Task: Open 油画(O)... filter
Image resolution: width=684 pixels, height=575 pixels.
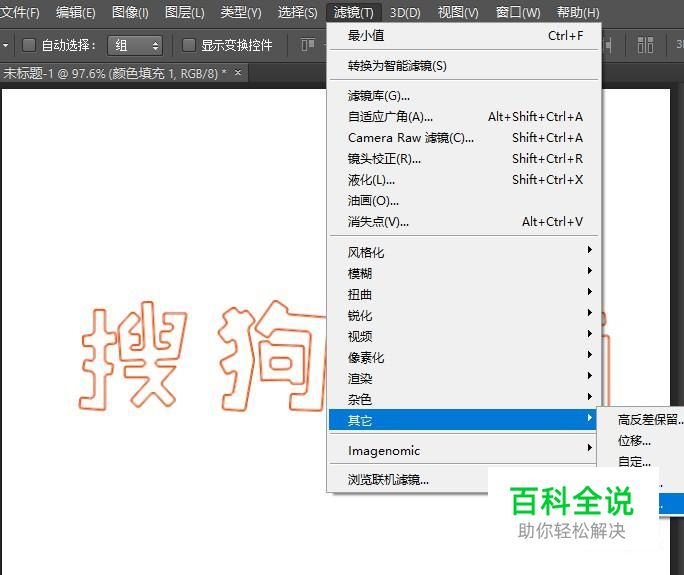Action: (464, 200)
